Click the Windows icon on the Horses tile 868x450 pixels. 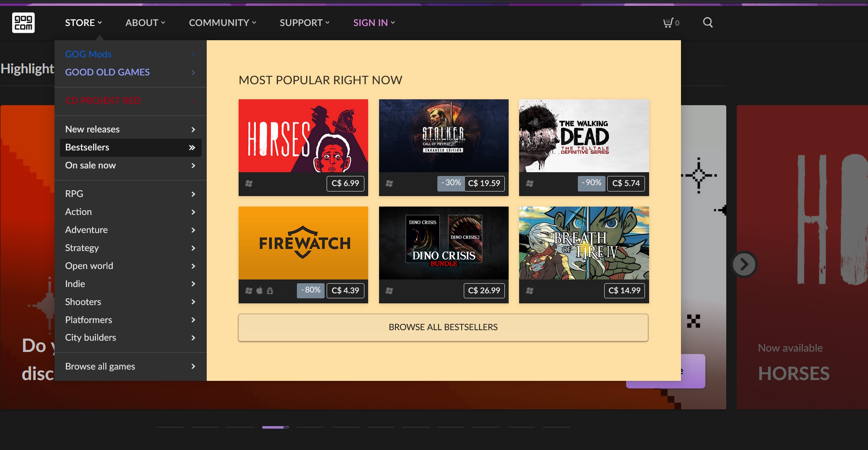[248, 183]
